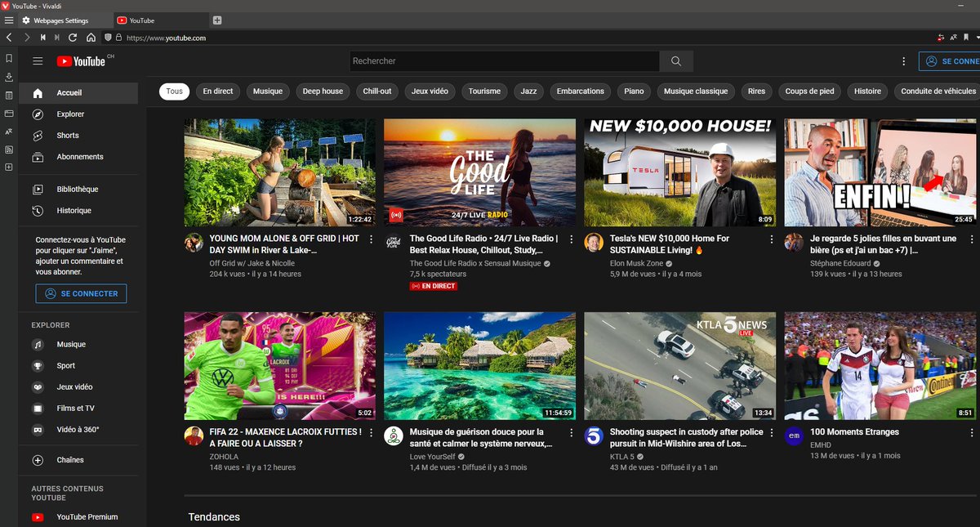This screenshot has width=980, height=527.
Task: Click the search magnifier button
Action: (x=676, y=61)
